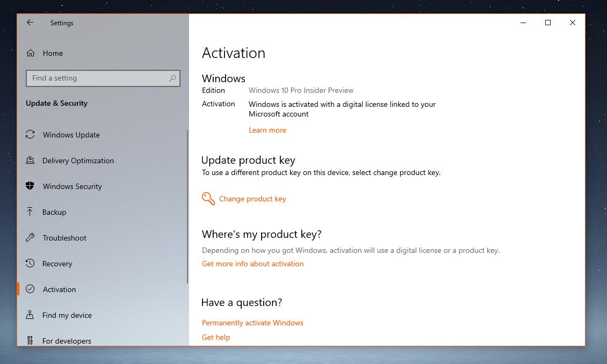Image resolution: width=607 pixels, height=364 pixels.
Task: Click the Windows Security shield icon
Action: 30,186
